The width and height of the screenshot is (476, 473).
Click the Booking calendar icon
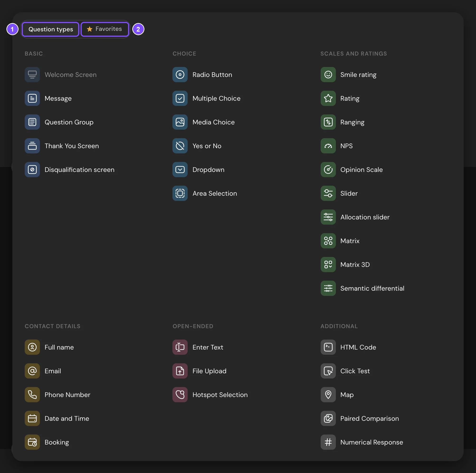click(32, 442)
